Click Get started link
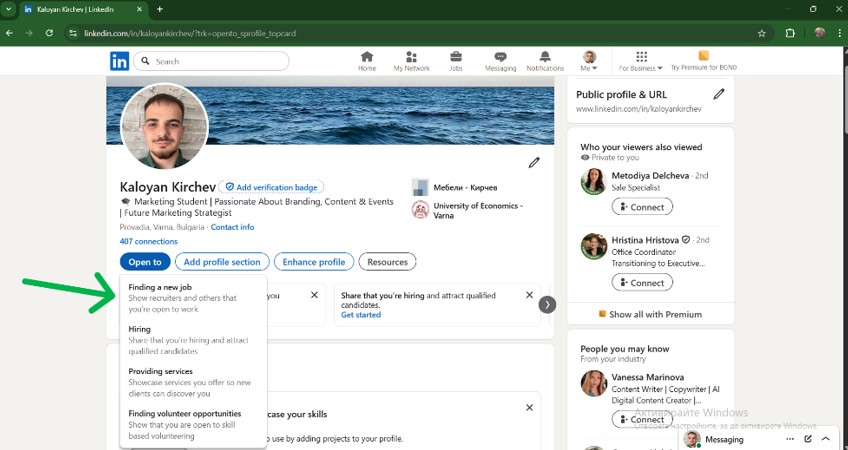 [361, 315]
